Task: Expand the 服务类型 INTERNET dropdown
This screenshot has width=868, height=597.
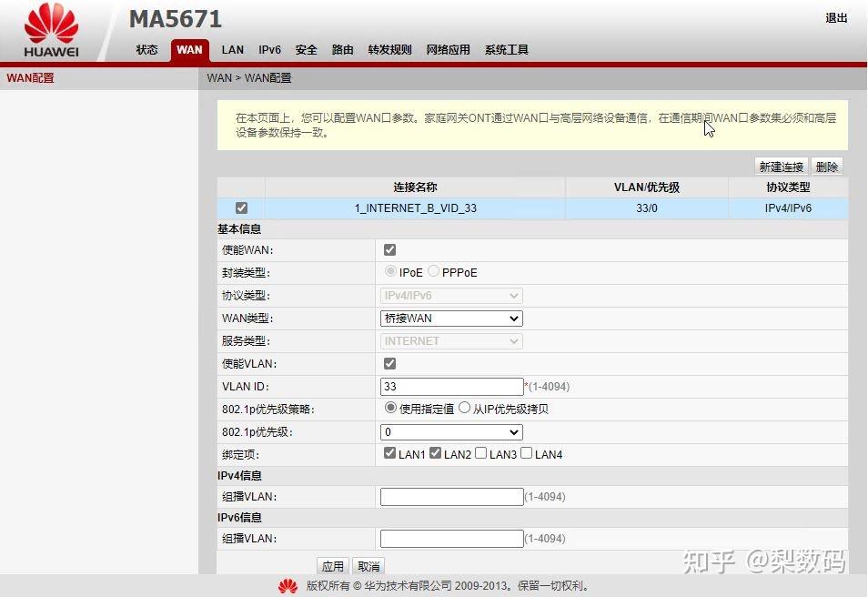Action: pyautogui.click(x=450, y=340)
